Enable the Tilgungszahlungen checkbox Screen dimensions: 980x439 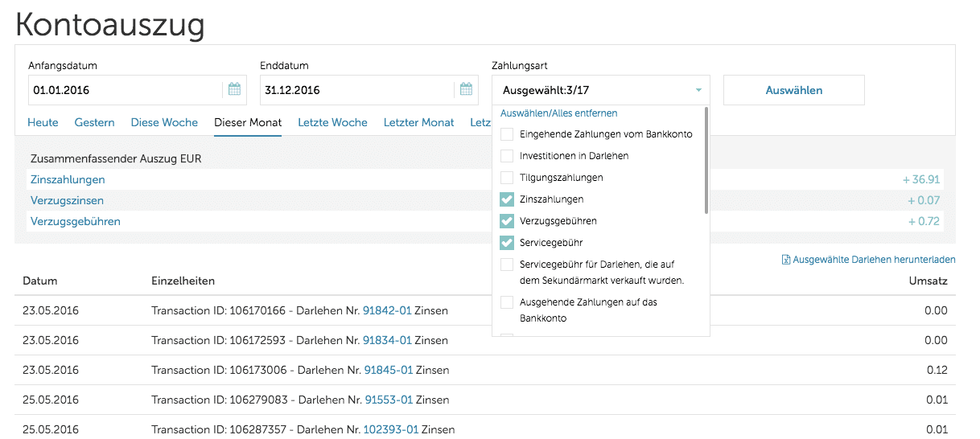click(x=507, y=178)
